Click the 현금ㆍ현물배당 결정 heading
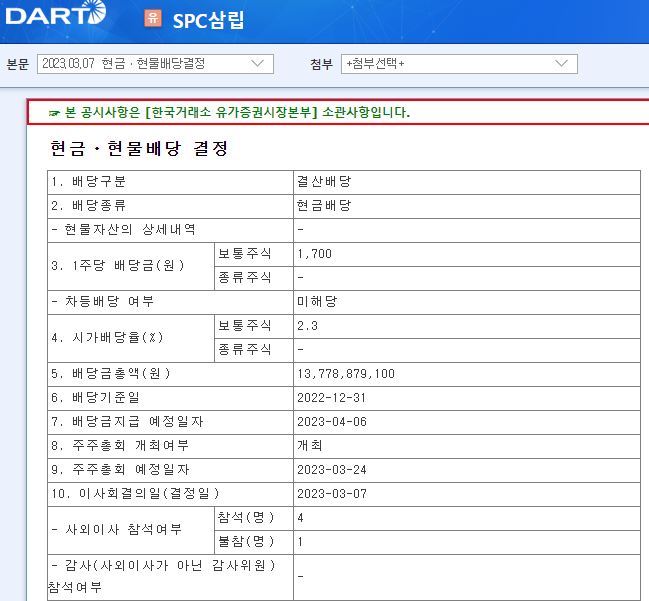The height and width of the screenshot is (601, 649). tap(139, 148)
